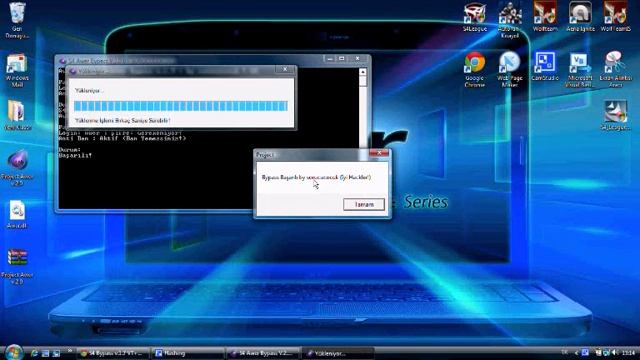The height and width of the screenshot is (360, 640).
Task: Open the Yeni Klasör folder icon
Action: pos(17,116)
